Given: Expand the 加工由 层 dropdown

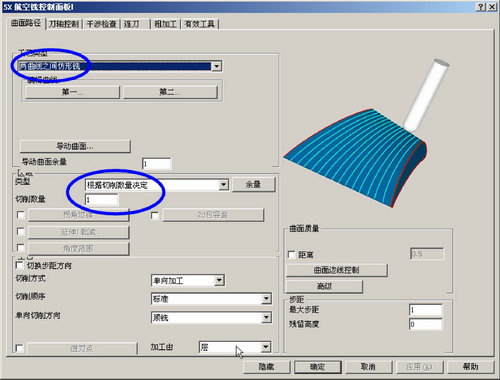Looking at the screenshot, I should 265,347.
